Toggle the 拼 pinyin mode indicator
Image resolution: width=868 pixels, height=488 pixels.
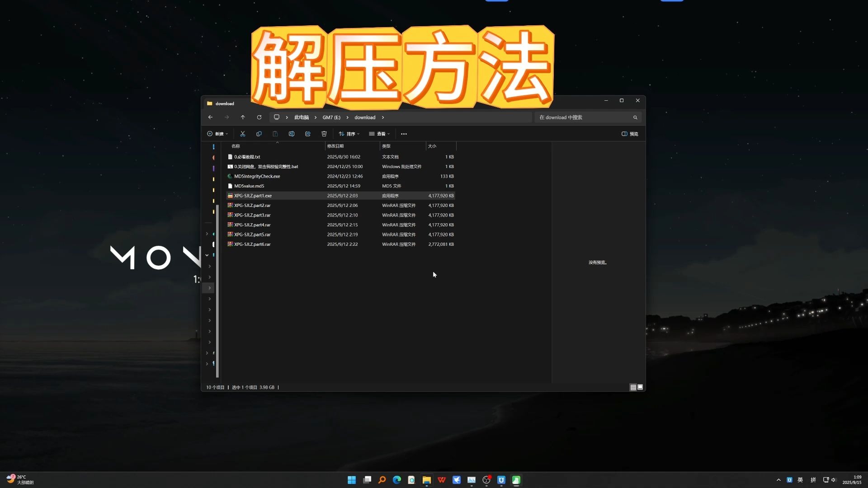click(x=813, y=480)
